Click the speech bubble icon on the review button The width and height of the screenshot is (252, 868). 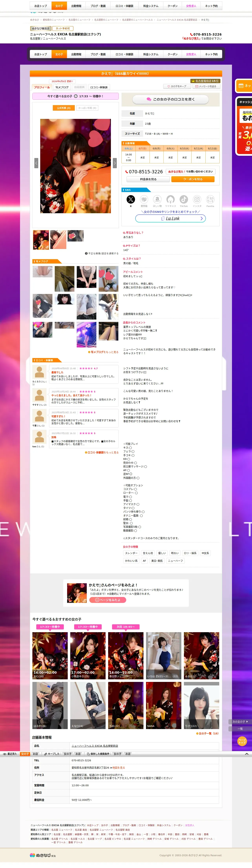tap(149, 99)
